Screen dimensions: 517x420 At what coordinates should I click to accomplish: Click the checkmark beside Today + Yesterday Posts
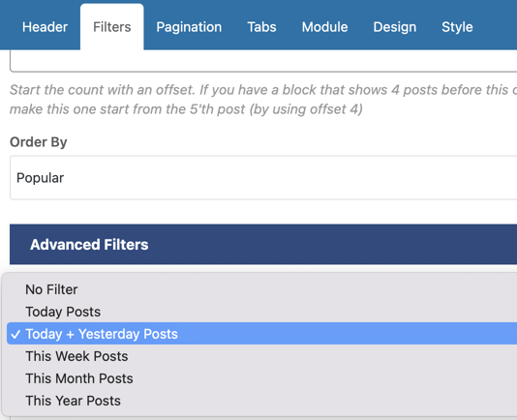tap(15, 334)
